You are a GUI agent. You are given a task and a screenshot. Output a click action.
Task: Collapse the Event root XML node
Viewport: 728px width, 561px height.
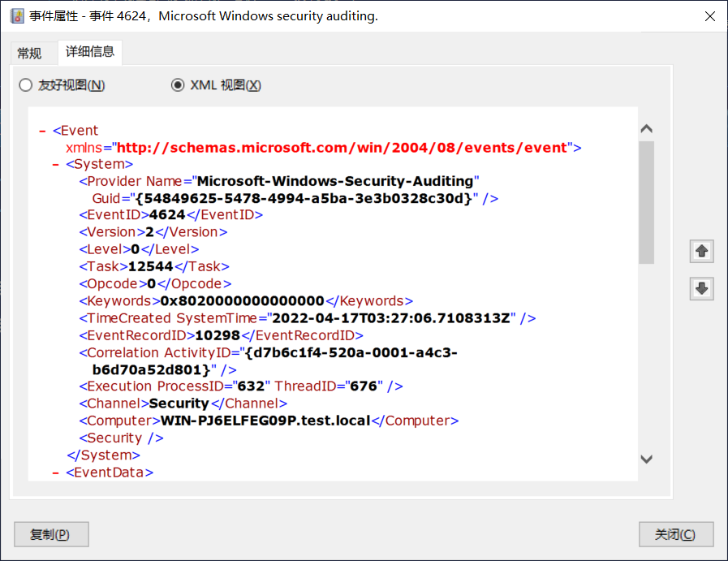click(42, 131)
